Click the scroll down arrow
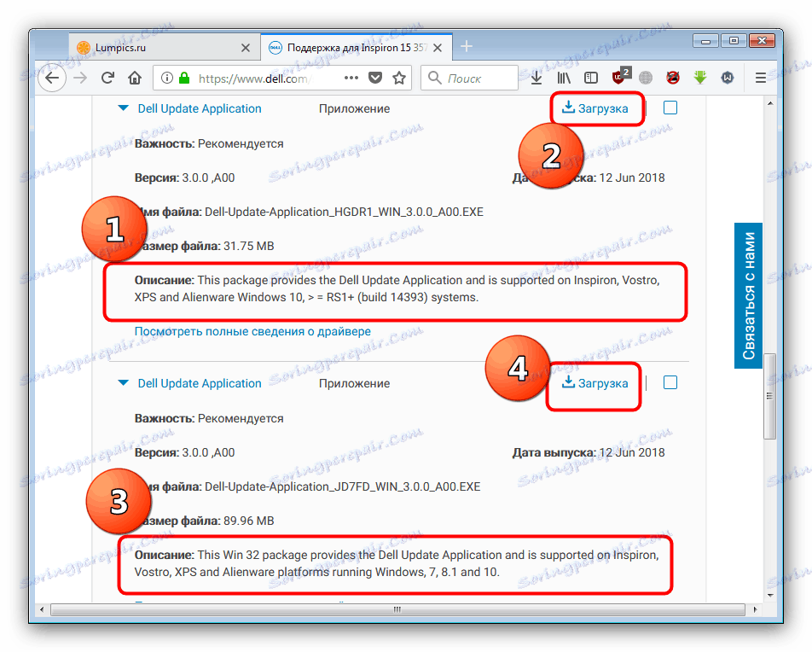The image size is (812, 652). point(770,596)
